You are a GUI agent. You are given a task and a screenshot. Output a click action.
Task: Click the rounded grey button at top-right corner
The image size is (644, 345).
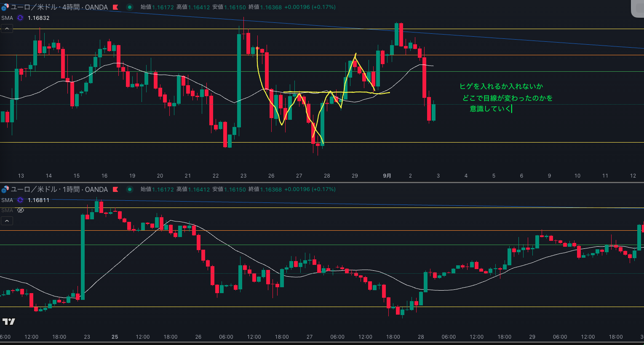(x=637, y=8)
